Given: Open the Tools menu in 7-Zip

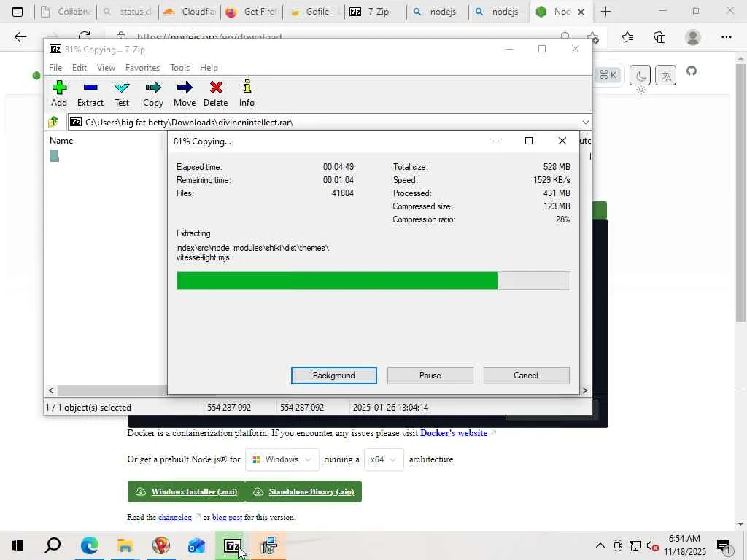Looking at the screenshot, I should tap(179, 68).
